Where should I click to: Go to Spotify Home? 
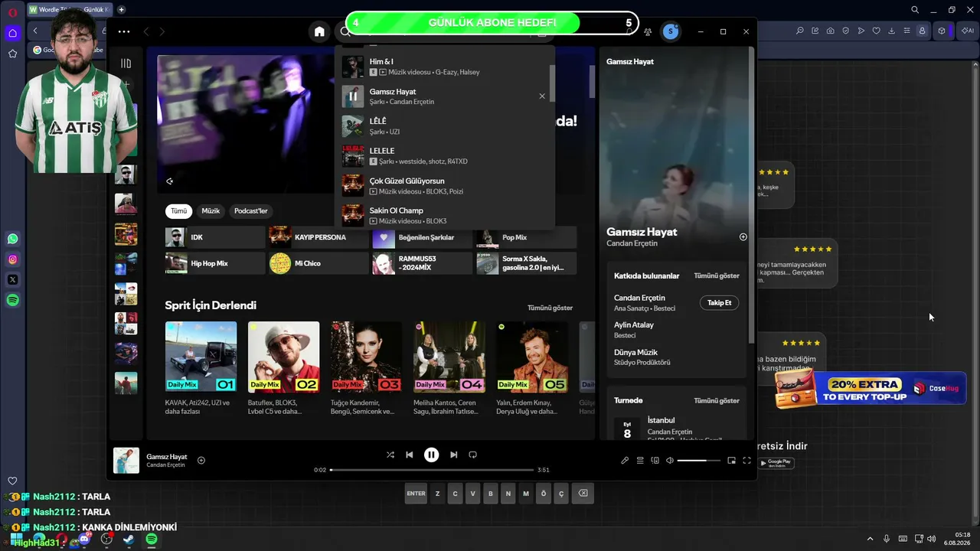(319, 31)
